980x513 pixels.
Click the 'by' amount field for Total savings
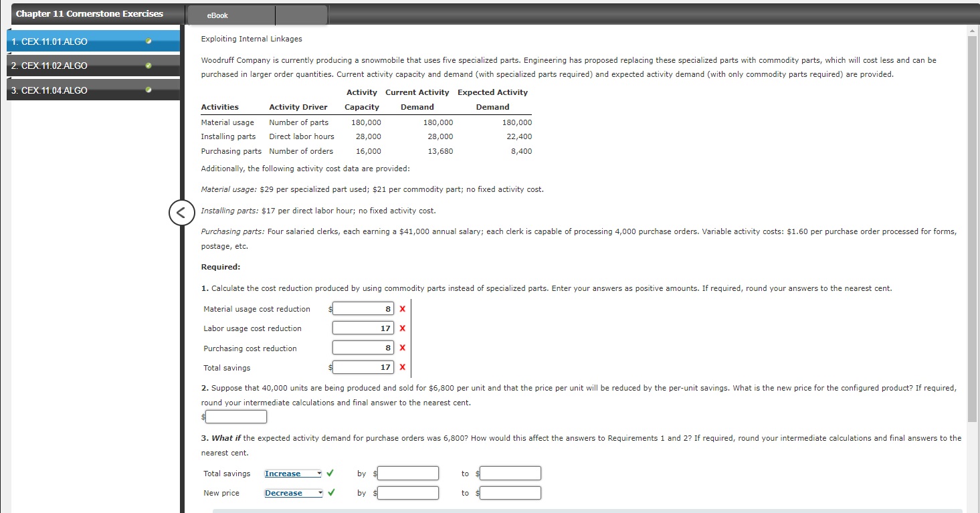pyautogui.click(x=408, y=473)
